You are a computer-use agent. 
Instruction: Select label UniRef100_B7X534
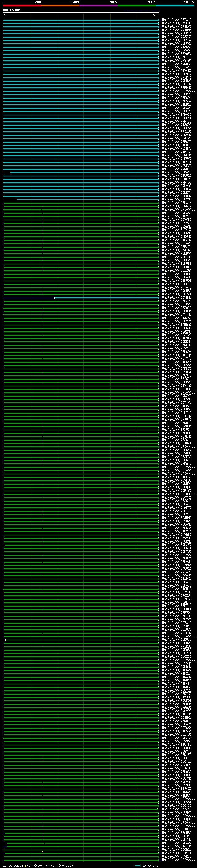coord(176,430)
